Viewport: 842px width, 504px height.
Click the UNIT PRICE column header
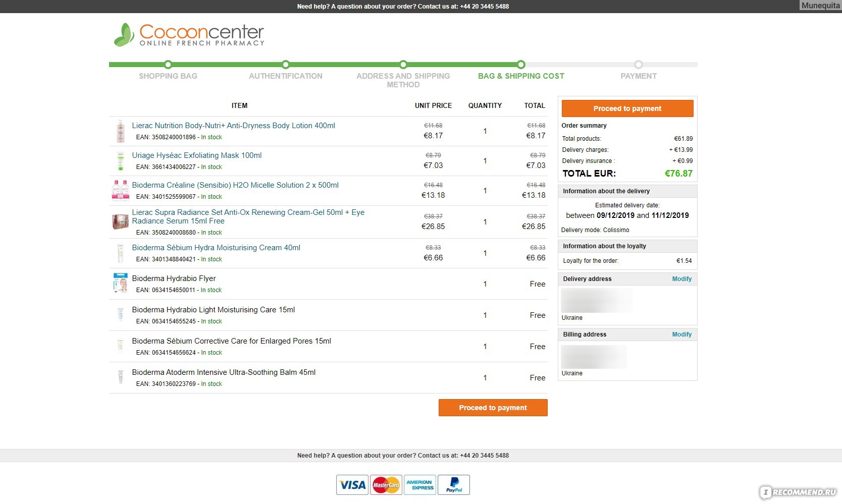[x=433, y=106]
